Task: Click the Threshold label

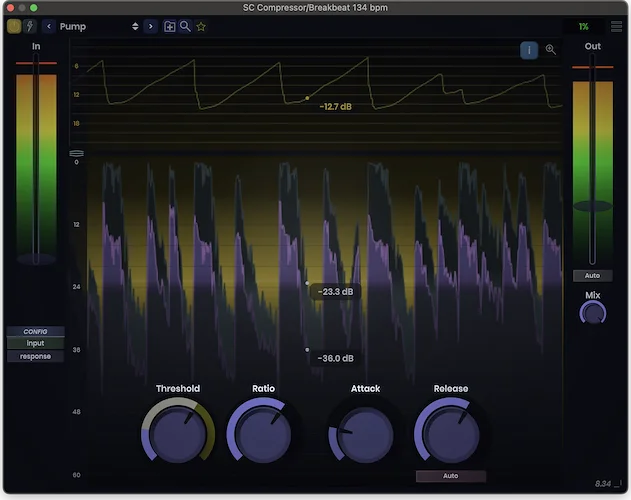Action: (178, 388)
